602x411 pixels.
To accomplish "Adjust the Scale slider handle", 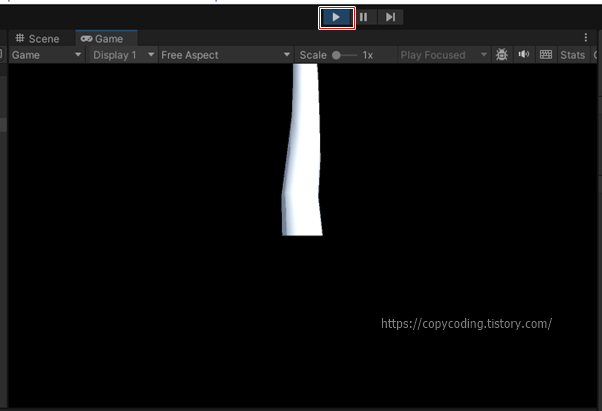I will [336, 55].
